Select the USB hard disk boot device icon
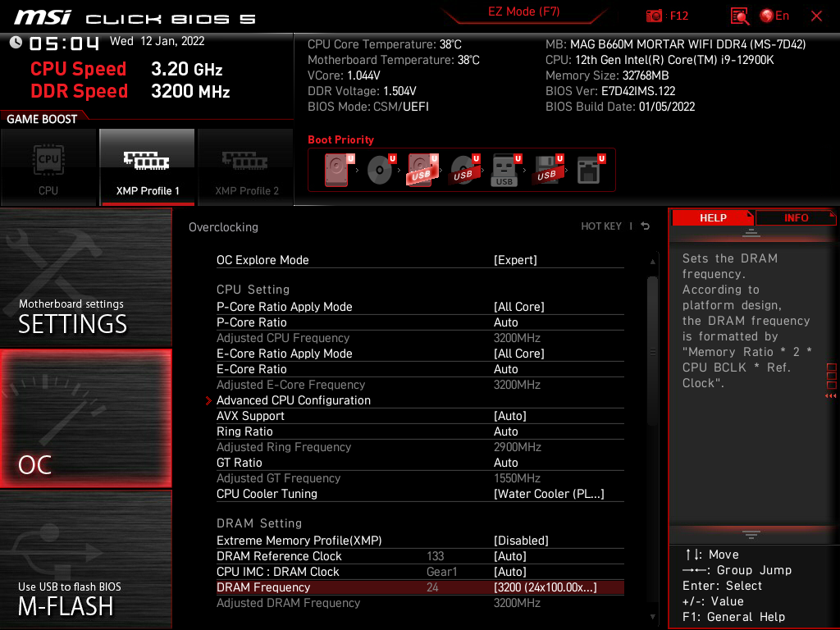This screenshot has height=630, width=840. point(422,170)
